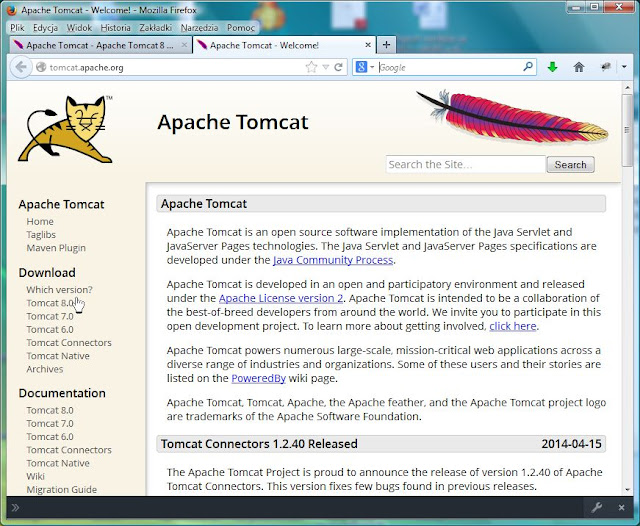Open Tomcat Connectors under Documentation
The height and width of the screenshot is (526, 640).
[x=69, y=450]
